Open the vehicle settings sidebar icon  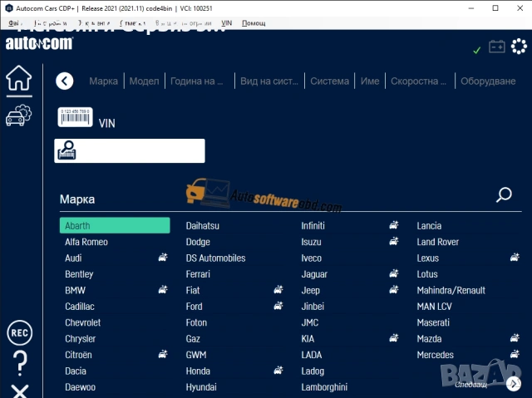[18, 115]
